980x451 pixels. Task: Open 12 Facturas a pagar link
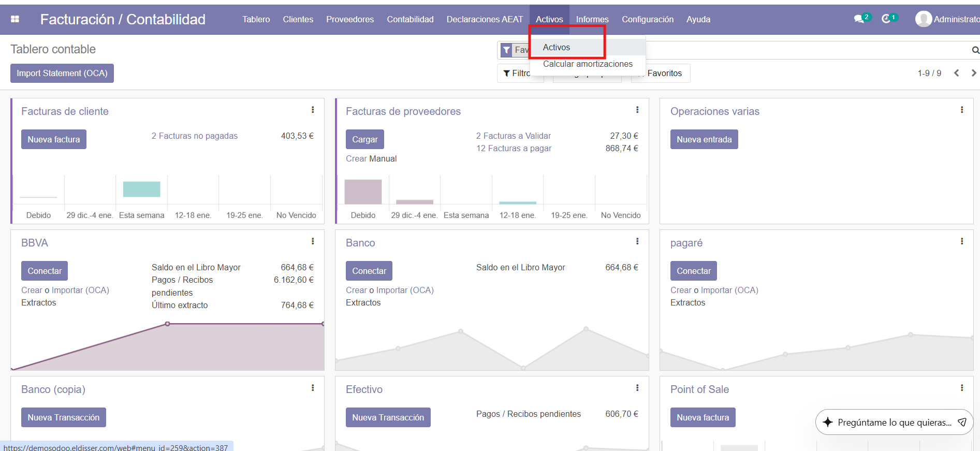click(x=514, y=149)
